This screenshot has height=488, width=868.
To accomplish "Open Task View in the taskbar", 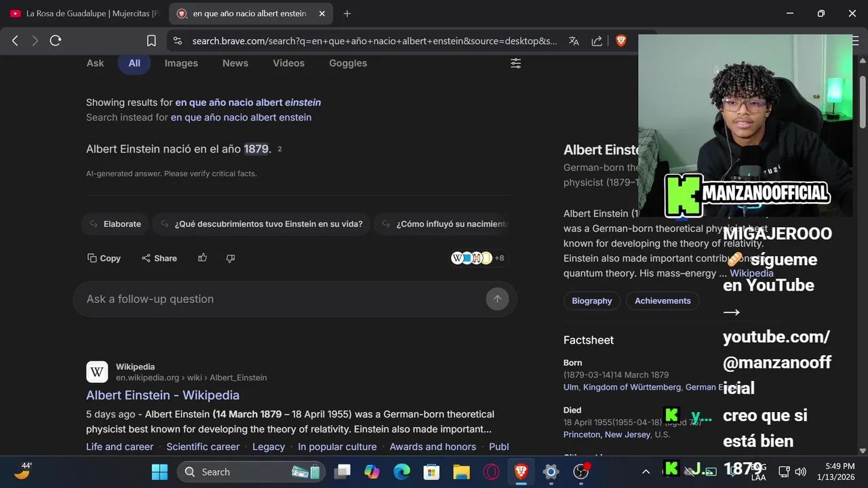I will (342, 472).
